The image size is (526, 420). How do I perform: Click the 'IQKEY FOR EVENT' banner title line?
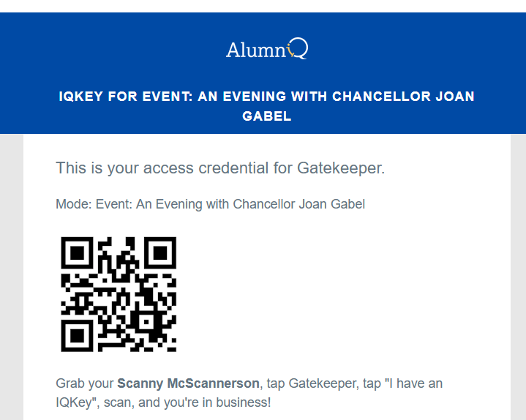click(267, 97)
